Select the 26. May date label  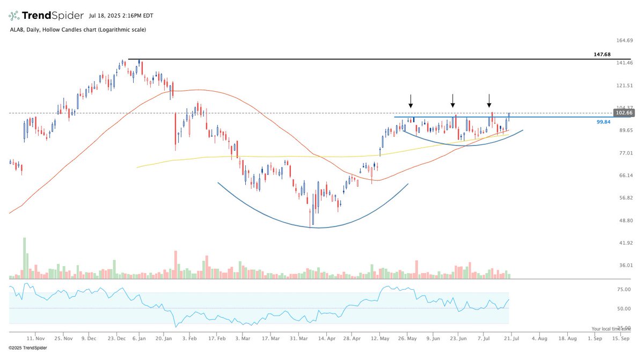(408, 339)
